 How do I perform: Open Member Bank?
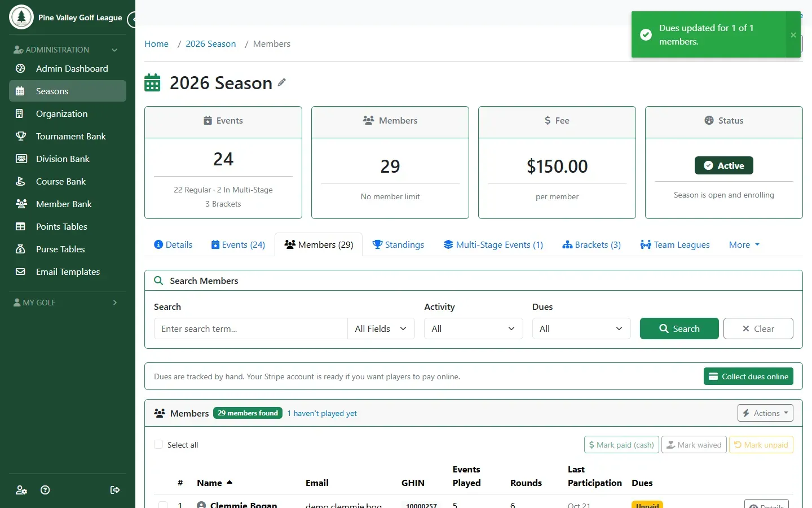coord(68,204)
